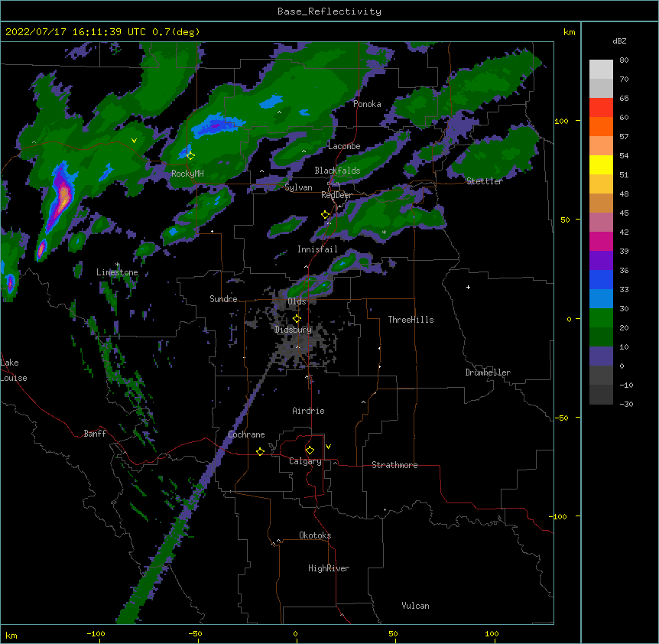Select the Lacombe label
The image size is (659, 644).
click(x=344, y=146)
